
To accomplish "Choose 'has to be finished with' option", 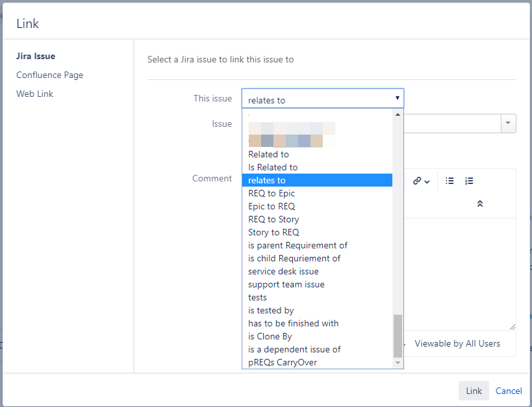I will coord(317,323).
